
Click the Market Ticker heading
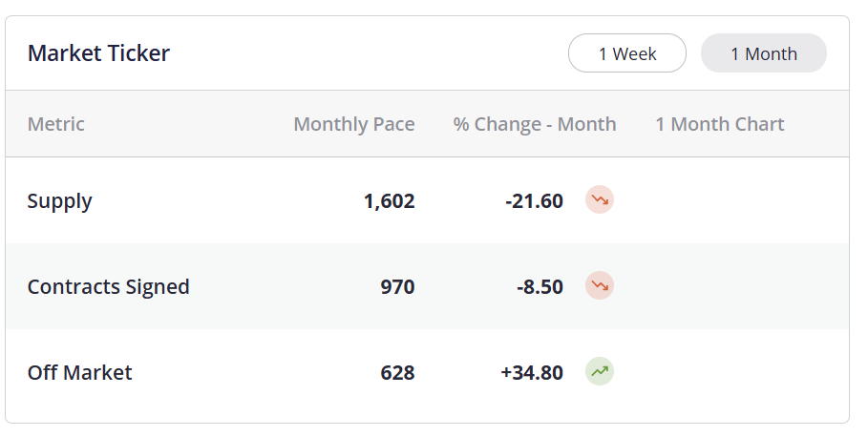point(98,53)
